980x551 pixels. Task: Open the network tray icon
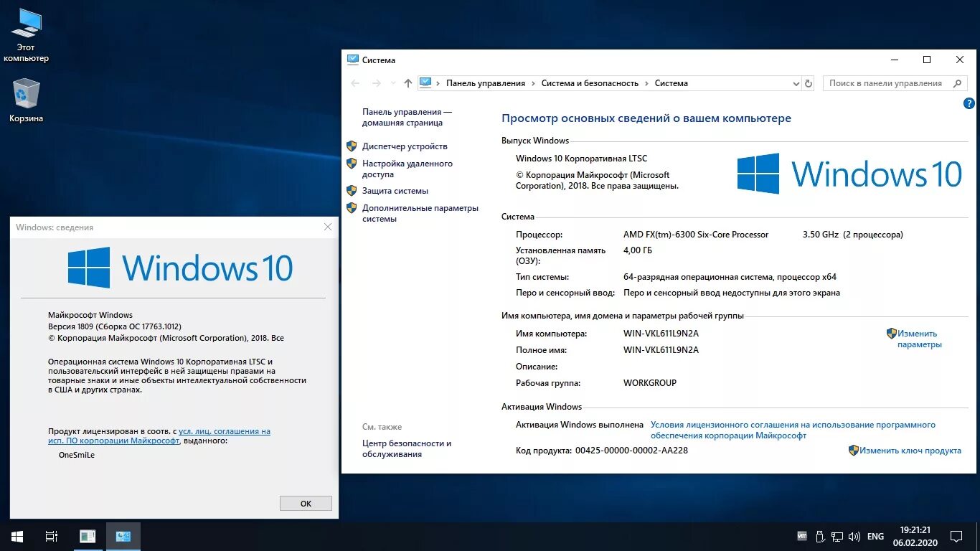coord(837,536)
